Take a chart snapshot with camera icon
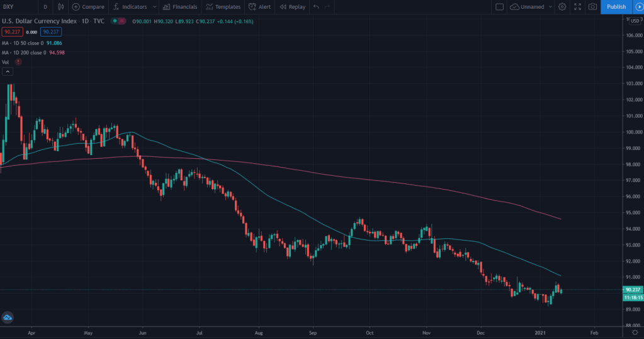Screen dimensions: 644x339 point(592,7)
